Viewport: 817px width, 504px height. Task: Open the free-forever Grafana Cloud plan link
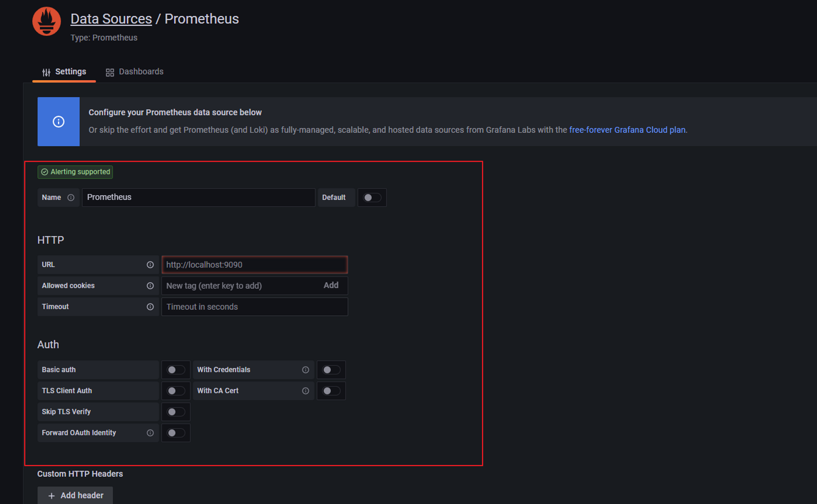point(627,130)
